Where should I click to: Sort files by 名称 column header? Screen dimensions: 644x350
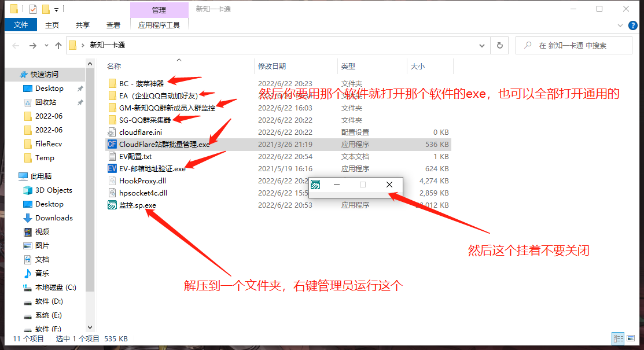114,66
